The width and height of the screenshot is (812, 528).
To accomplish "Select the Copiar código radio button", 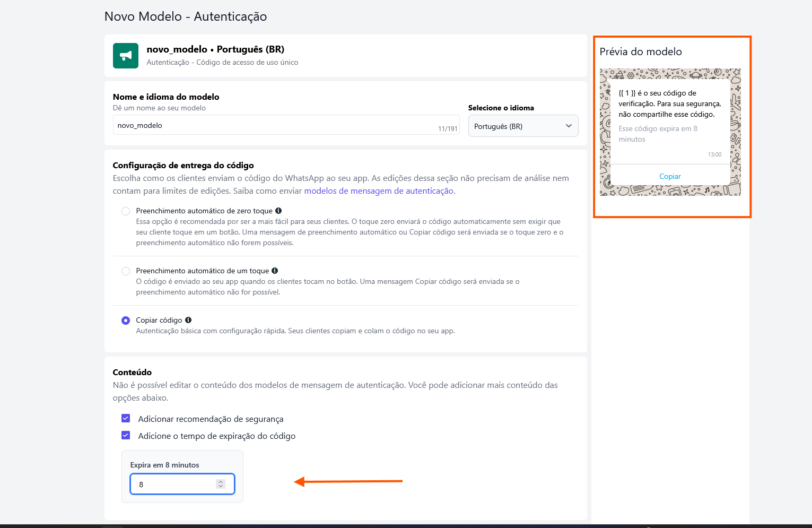I will pyautogui.click(x=126, y=321).
